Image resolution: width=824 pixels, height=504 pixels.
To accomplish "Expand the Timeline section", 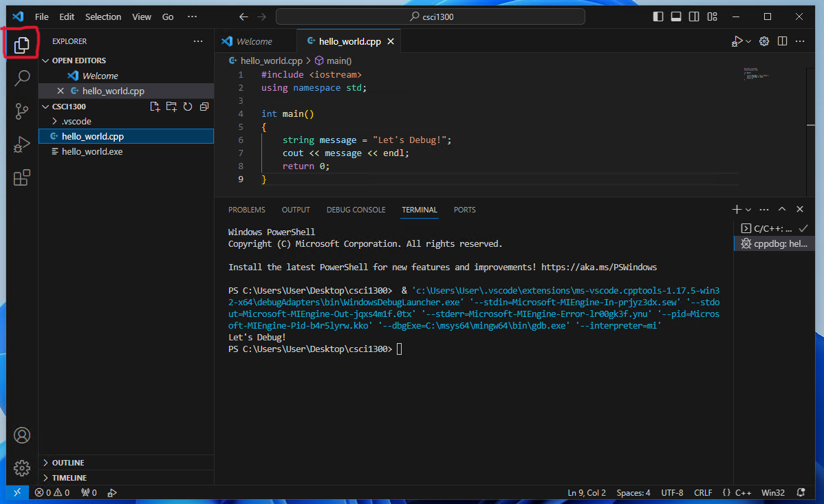I will (x=126, y=478).
